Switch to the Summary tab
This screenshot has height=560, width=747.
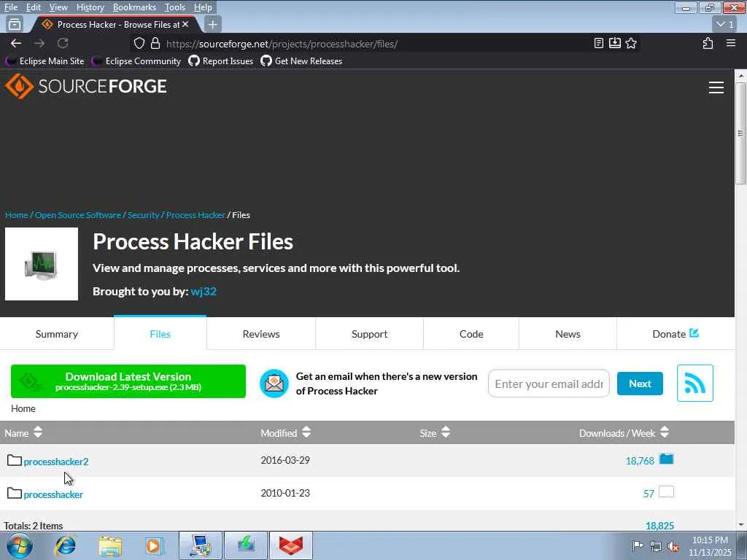tap(57, 334)
